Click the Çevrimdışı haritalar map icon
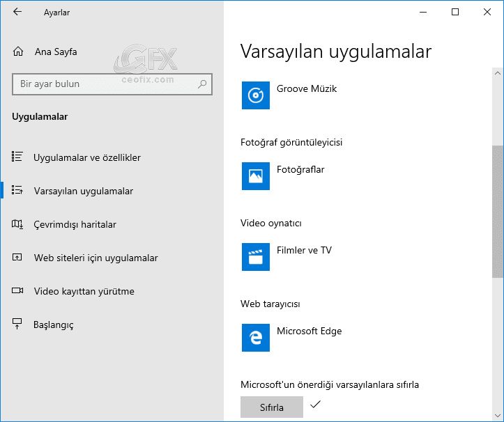The height and width of the screenshot is (422, 504). click(17, 224)
